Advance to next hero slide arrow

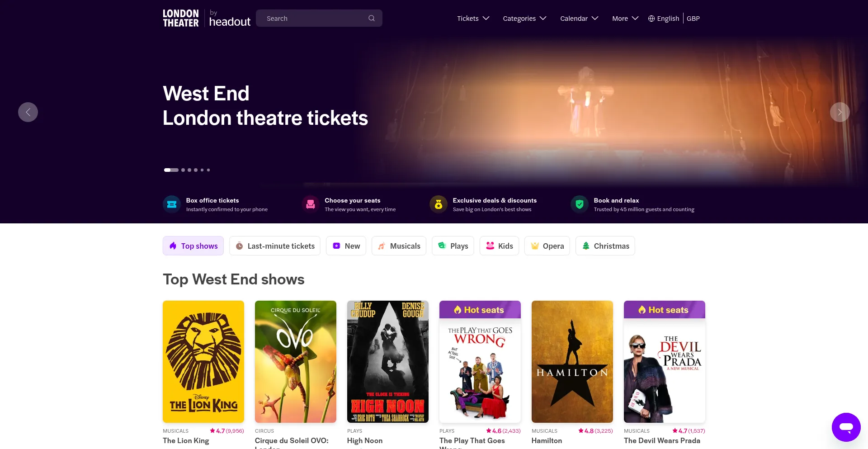coord(840,112)
